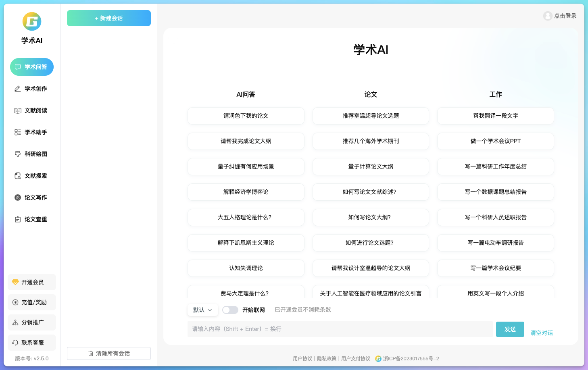Screen dimensions: 588x370
Task: Click the message input field
Action: [341, 329]
